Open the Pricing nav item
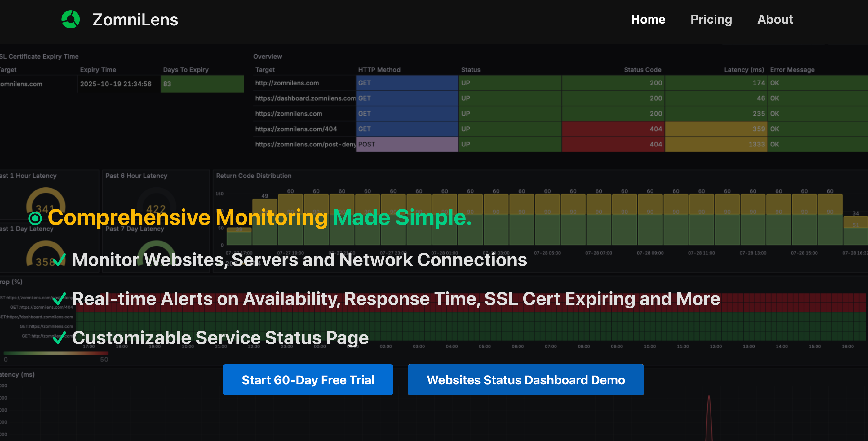The width and height of the screenshot is (868, 441). (x=711, y=20)
